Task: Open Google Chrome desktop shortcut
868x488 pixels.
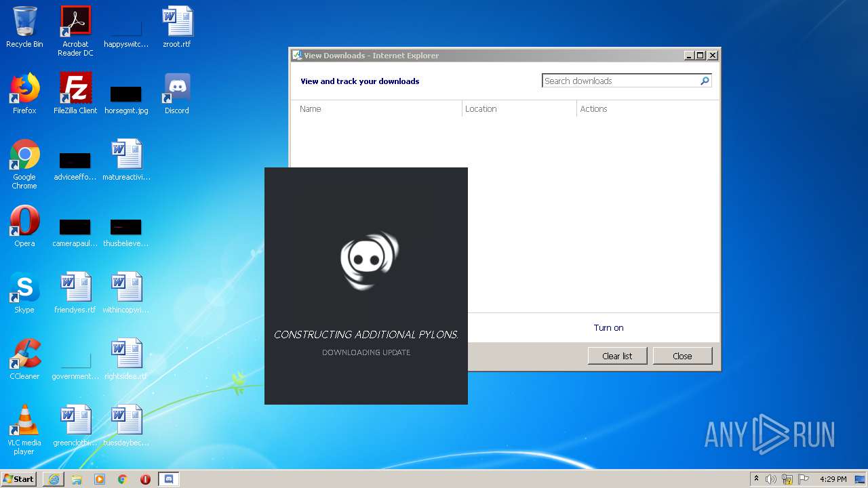Action: click(24, 165)
